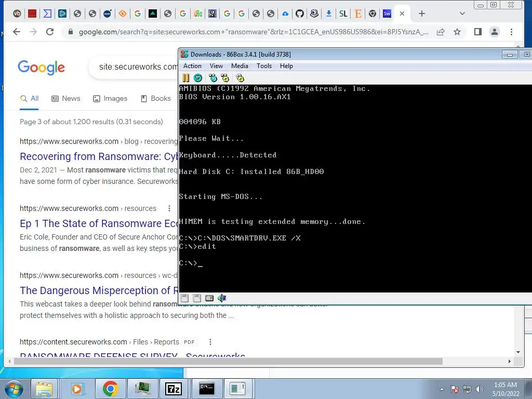Image resolution: width=532 pixels, height=399 pixels.
Task: Click the sound speaker status icon in 86Box
Action: pyautogui.click(x=222, y=298)
